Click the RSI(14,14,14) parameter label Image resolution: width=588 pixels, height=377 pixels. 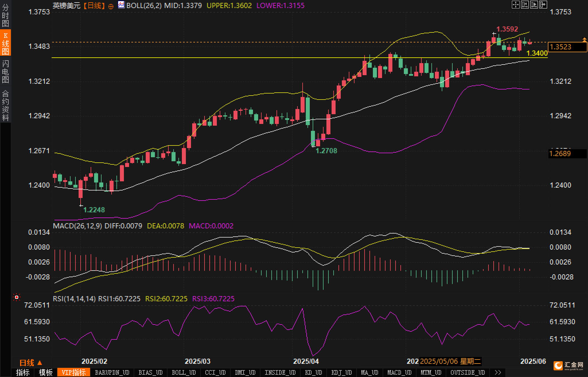click(x=74, y=299)
